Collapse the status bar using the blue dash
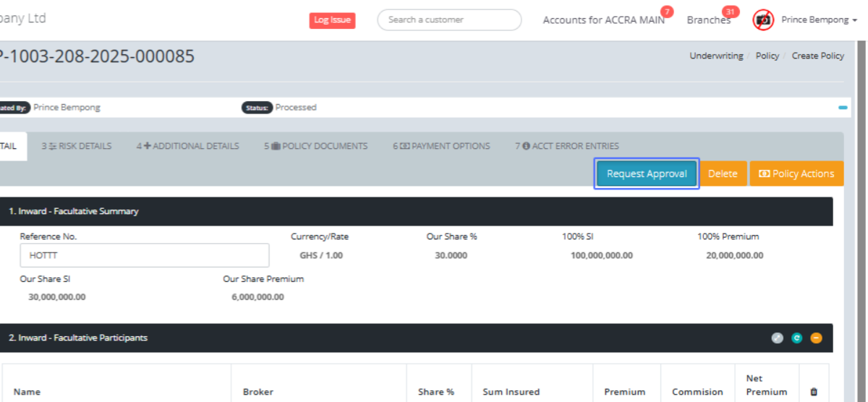This screenshot has height=402, width=868. tap(843, 108)
